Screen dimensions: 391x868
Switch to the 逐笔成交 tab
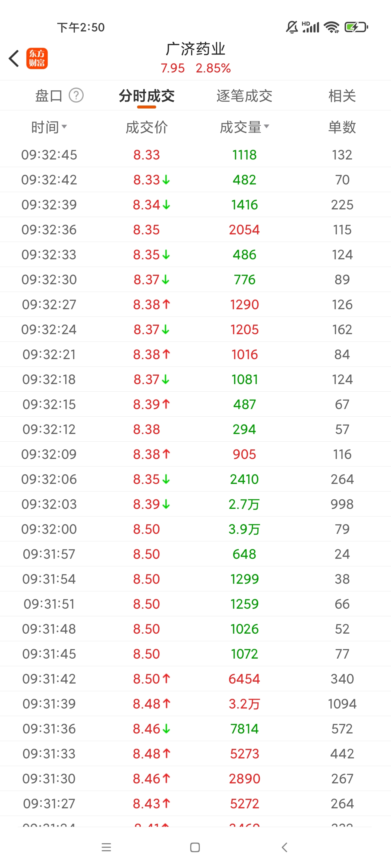244,96
